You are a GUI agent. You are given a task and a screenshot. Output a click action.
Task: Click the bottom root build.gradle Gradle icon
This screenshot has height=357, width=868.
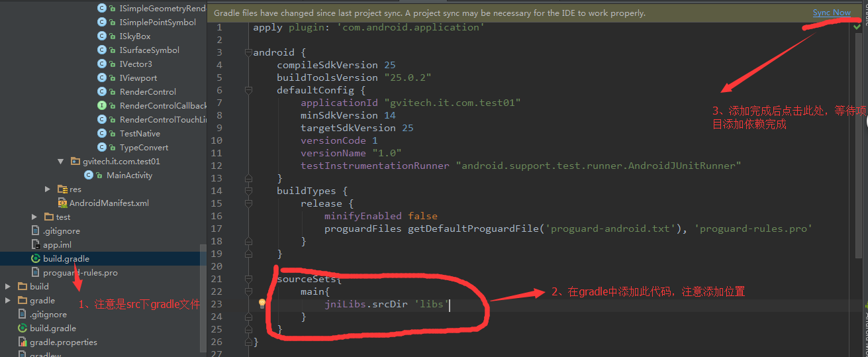pyautogui.click(x=23, y=328)
